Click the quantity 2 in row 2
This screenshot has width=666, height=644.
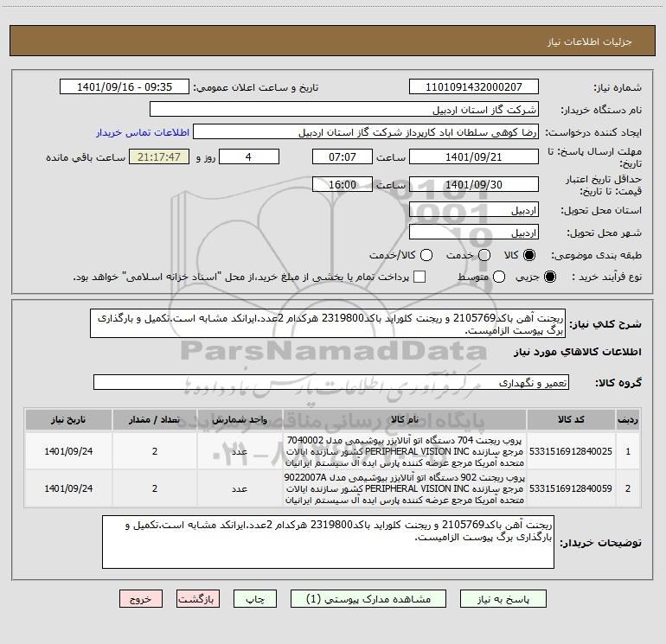point(155,488)
